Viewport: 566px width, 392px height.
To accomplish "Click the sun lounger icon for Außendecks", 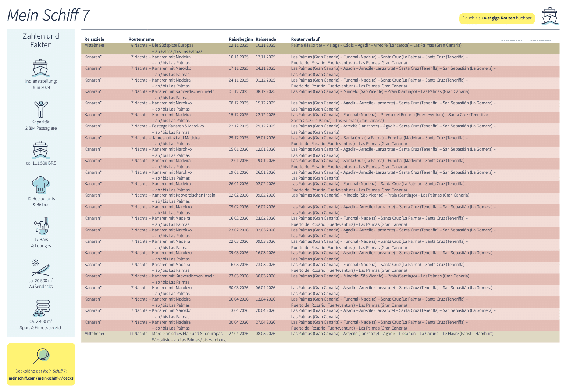I will click(x=41, y=267).
